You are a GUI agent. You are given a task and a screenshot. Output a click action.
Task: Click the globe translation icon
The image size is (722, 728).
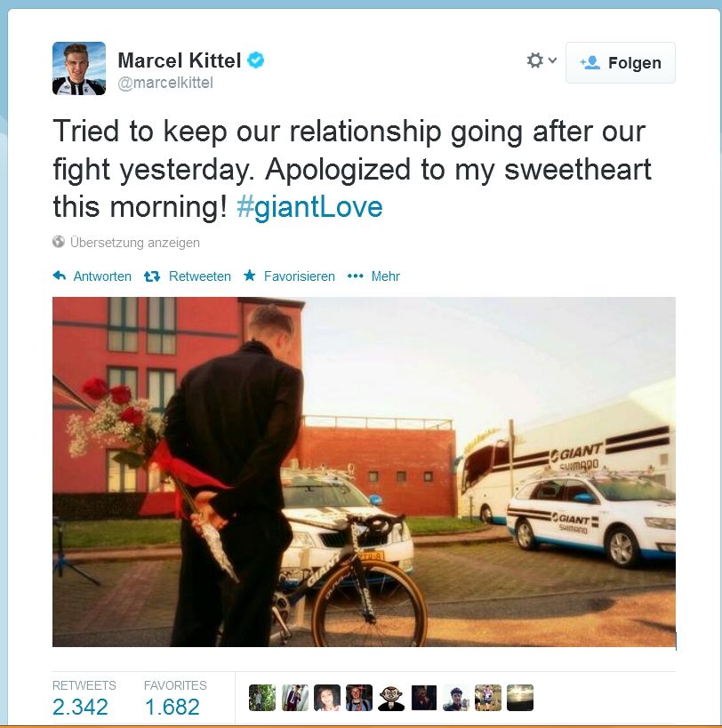pyautogui.click(x=59, y=242)
